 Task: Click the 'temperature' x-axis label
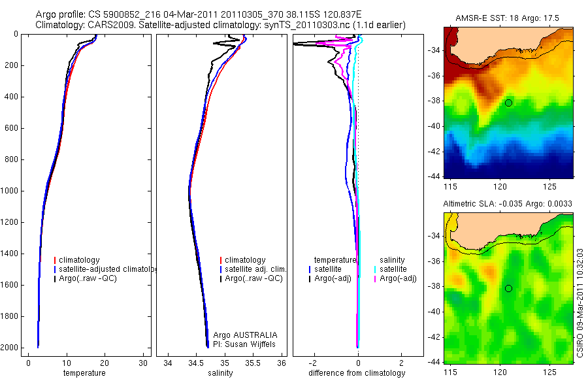tap(84, 373)
